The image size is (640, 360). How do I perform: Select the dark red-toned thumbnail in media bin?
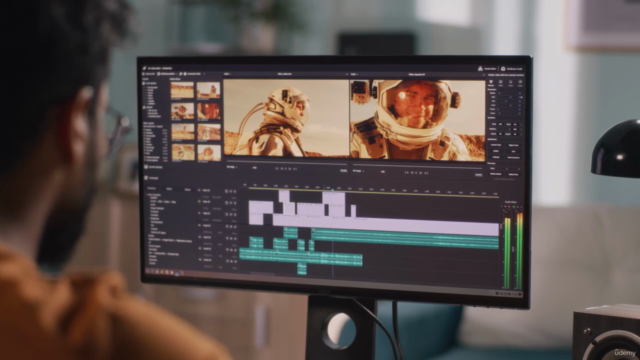[x=209, y=111]
